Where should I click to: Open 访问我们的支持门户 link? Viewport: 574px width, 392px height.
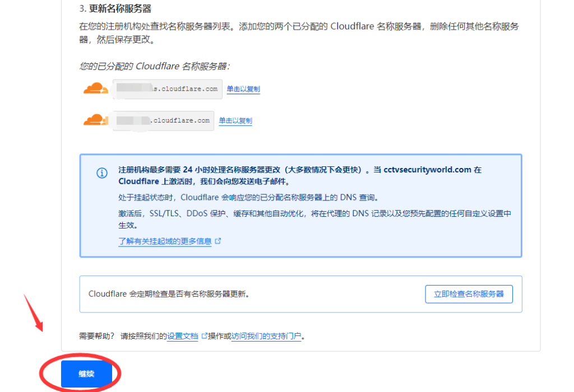(x=266, y=336)
